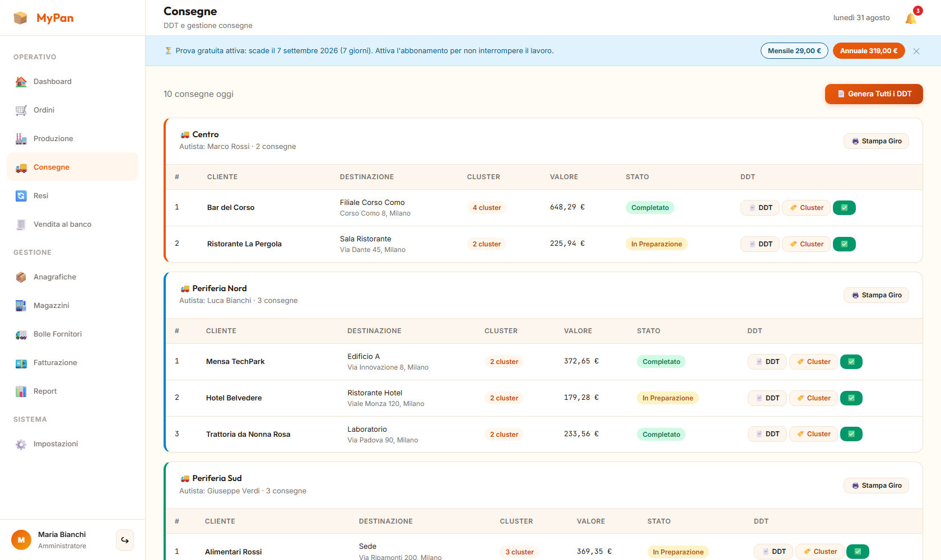Print Periferia Nord route with Stampa Giro
941x560 pixels.
876,295
